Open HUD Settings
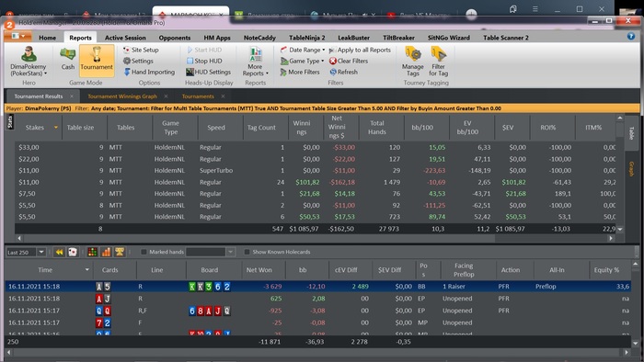 pos(208,72)
